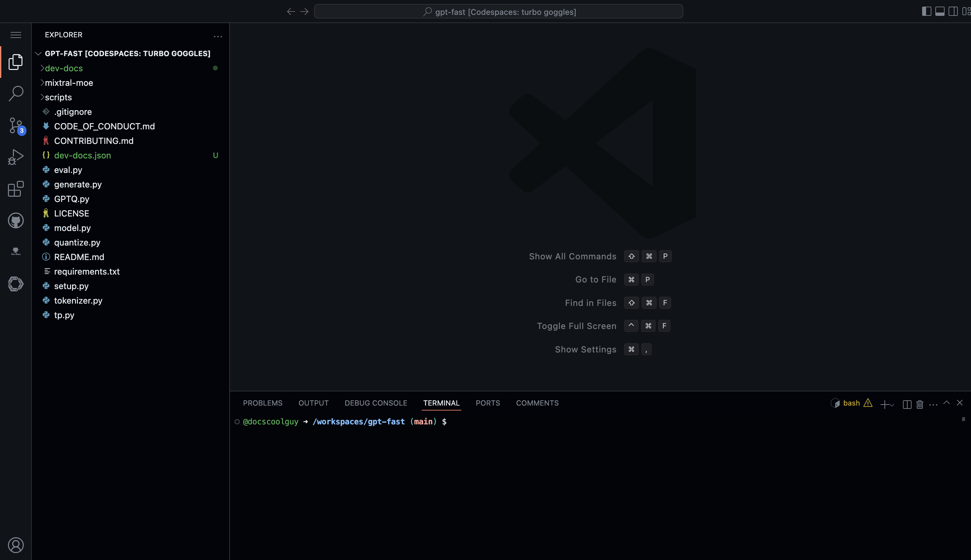The width and height of the screenshot is (971, 560).
Task: Switch to the PORTS tab
Action: (x=487, y=403)
